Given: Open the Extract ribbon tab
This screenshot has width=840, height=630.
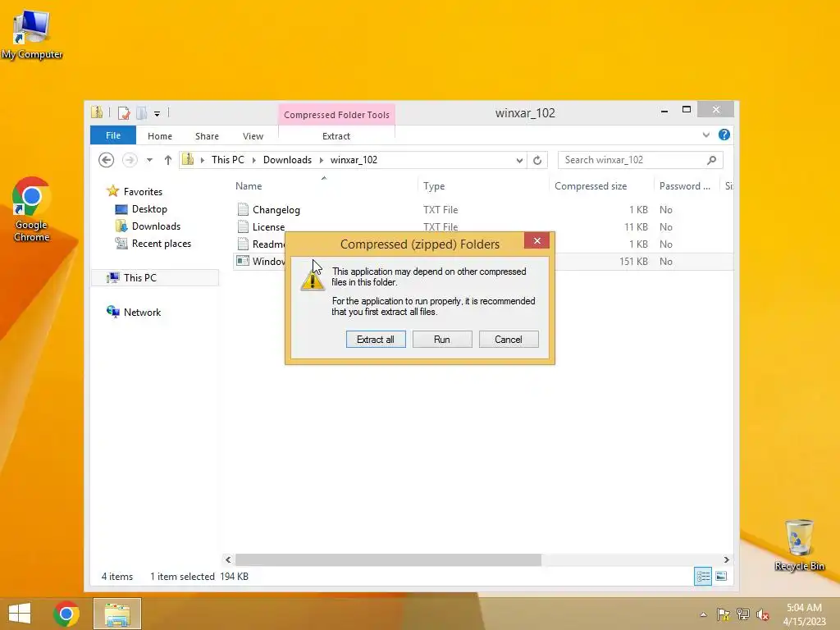Looking at the screenshot, I should (x=336, y=136).
